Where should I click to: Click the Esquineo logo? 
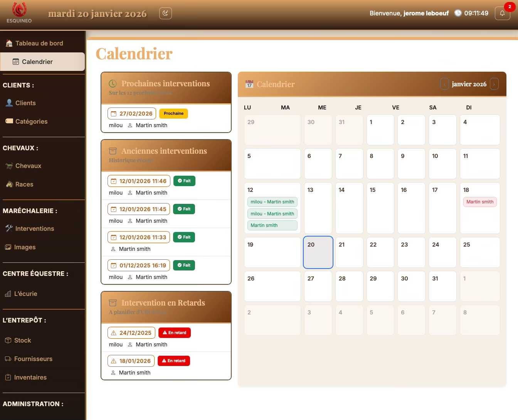click(x=19, y=13)
